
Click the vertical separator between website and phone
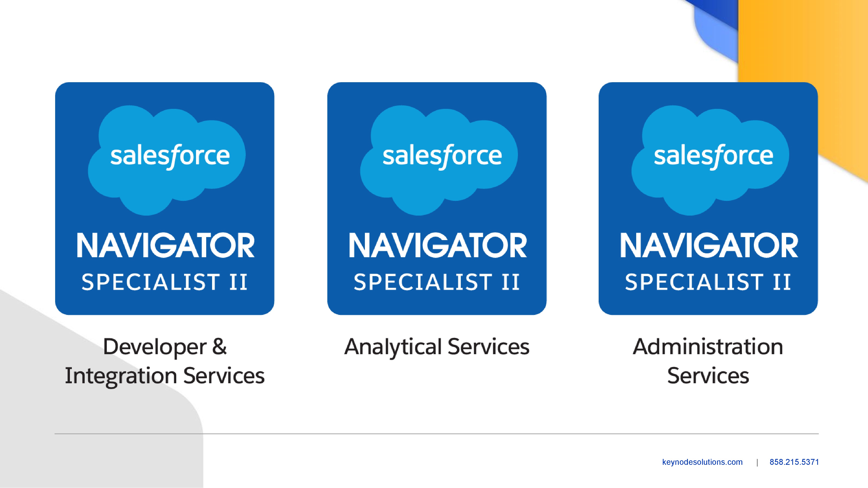coord(757,462)
